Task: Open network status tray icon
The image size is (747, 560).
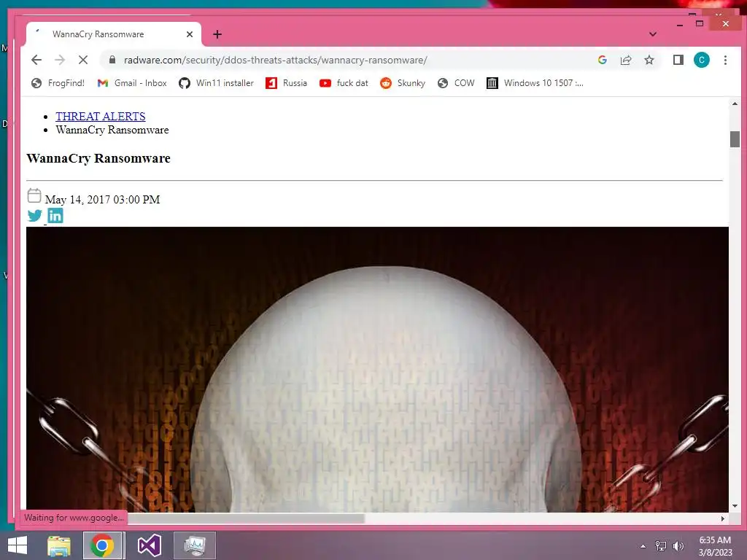Action: click(x=661, y=546)
